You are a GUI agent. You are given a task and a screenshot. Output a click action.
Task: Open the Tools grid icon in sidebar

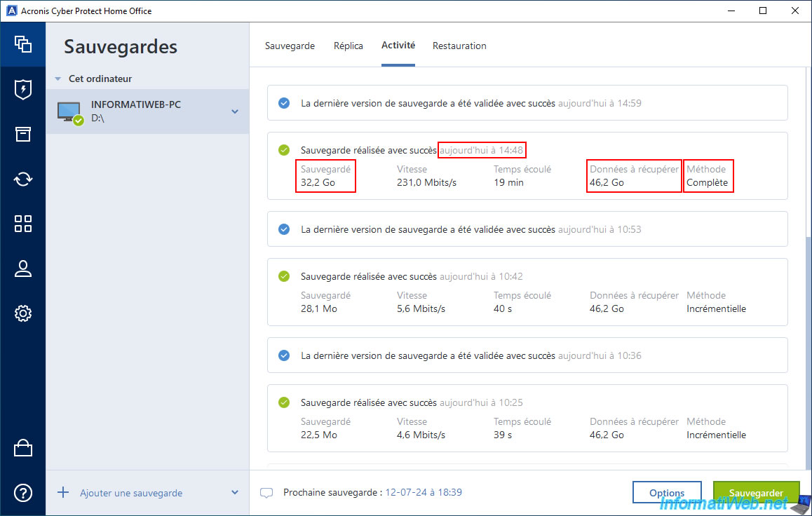tap(22, 224)
